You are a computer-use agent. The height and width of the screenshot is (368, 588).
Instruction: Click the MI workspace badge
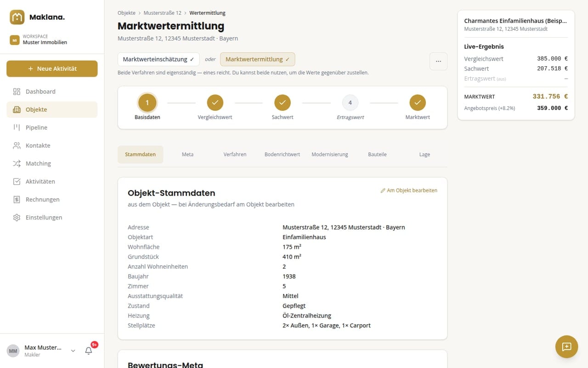coord(15,40)
